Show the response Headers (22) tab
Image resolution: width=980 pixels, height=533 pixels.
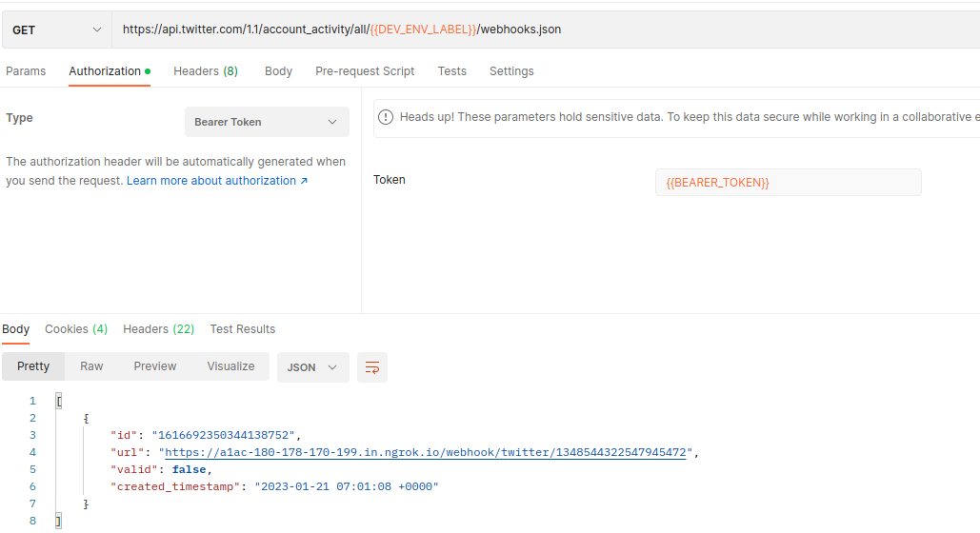158,329
